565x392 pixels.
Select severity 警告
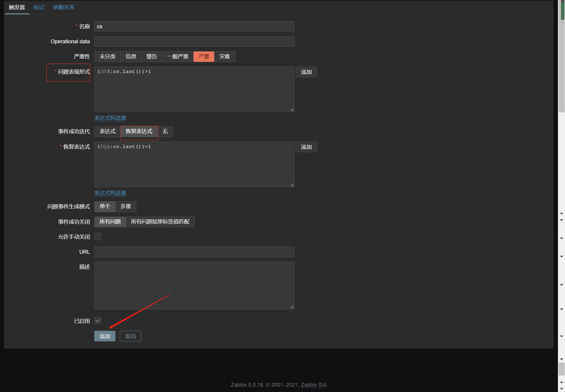coord(152,57)
